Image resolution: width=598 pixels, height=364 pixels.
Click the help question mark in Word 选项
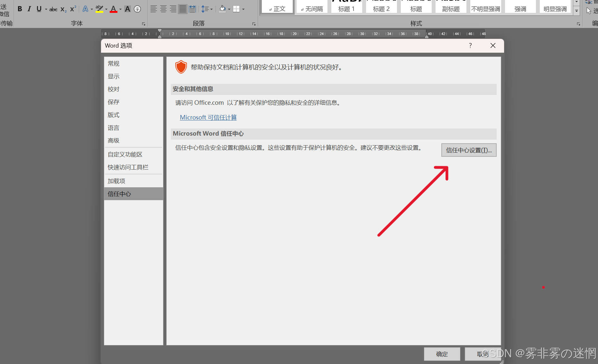click(x=470, y=46)
